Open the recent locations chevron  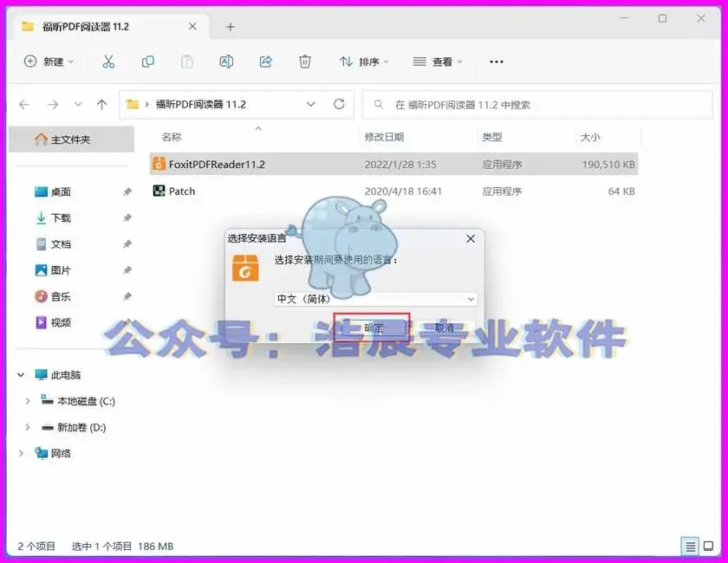(78, 105)
